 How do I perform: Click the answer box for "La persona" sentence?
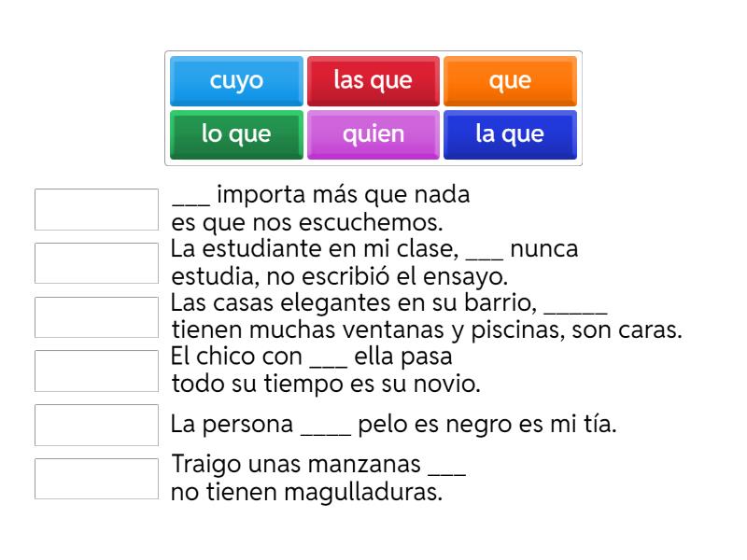pyautogui.click(x=96, y=425)
